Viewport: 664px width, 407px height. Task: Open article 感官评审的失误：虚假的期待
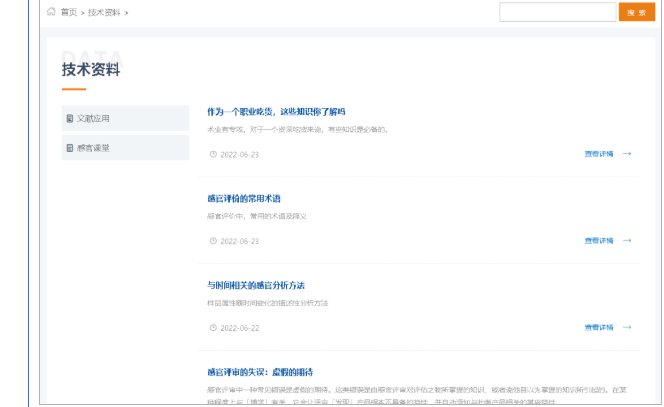pos(260,372)
